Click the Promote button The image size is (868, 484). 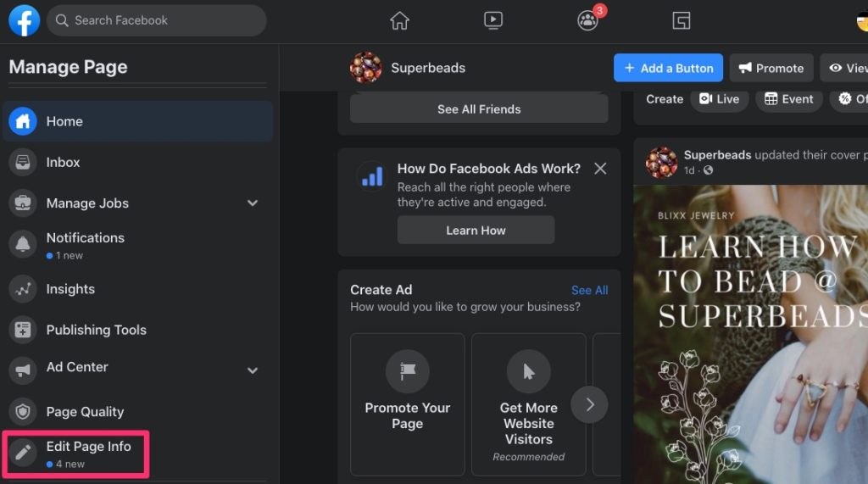pos(771,68)
